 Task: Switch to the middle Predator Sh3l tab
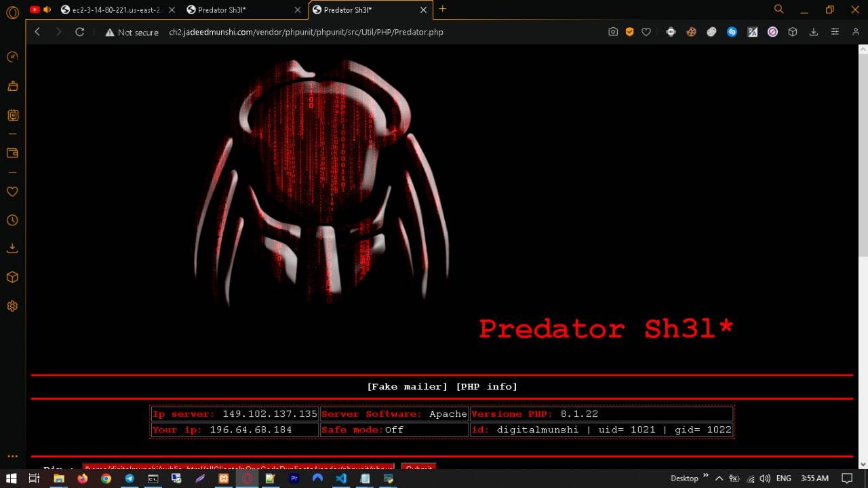(x=244, y=10)
